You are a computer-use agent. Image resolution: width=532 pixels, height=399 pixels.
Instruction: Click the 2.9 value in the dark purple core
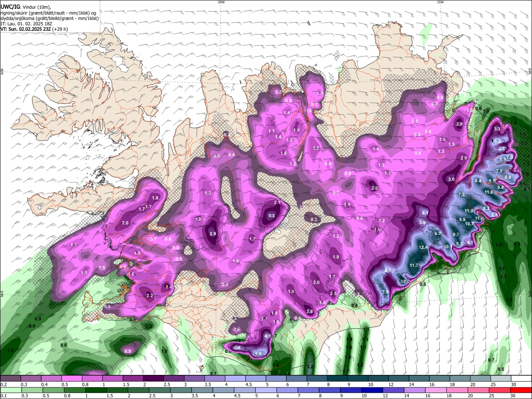pos(213,234)
